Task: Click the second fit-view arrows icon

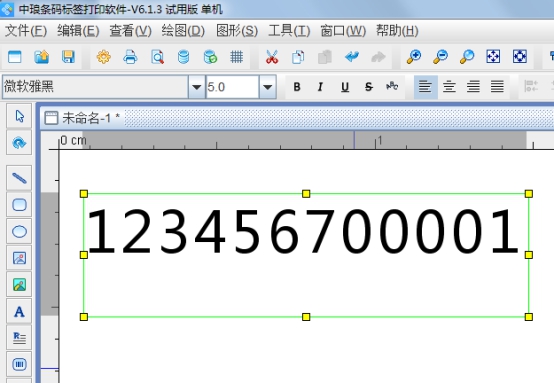Action: (520, 57)
